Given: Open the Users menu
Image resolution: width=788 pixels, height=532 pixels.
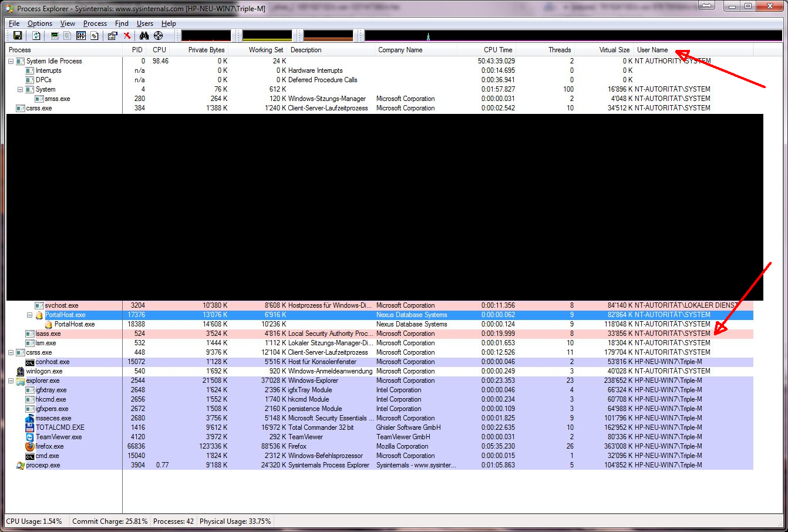Looking at the screenshot, I should click(x=144, y=23).
